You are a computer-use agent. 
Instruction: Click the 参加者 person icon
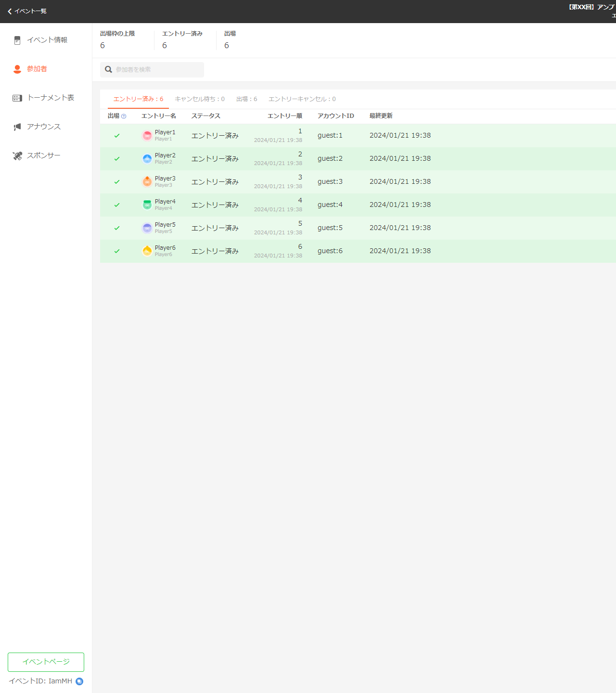point(17,69)
